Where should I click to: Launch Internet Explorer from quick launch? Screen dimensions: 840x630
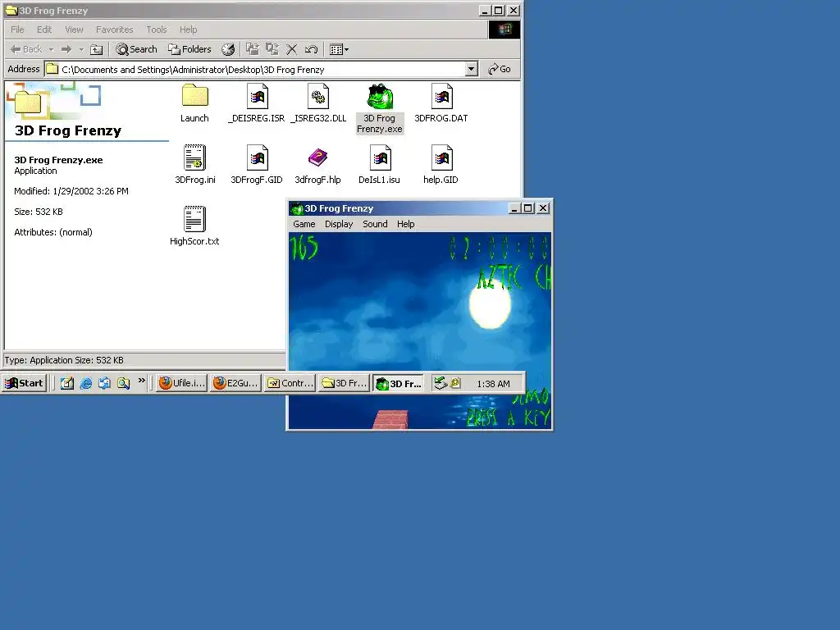[85, 383]
